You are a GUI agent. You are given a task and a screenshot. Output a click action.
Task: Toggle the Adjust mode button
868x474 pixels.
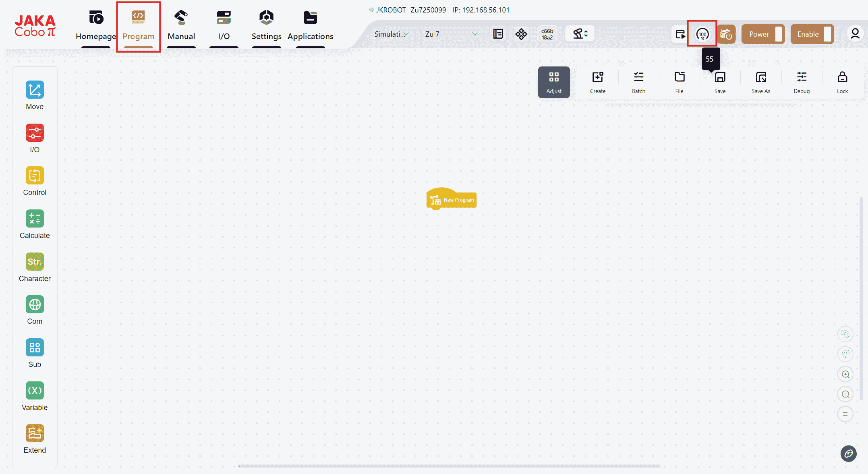click(553, 82)
